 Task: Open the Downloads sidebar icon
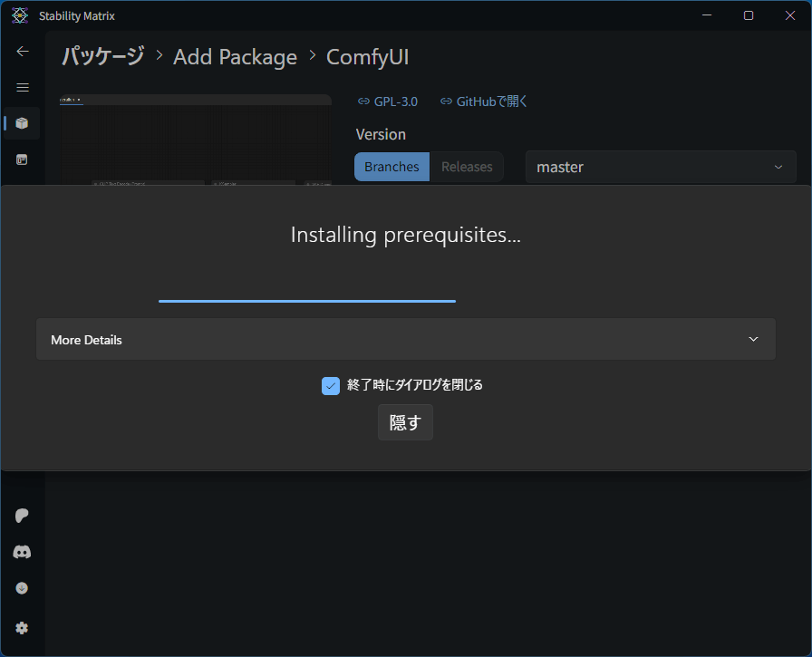(22, 588)
